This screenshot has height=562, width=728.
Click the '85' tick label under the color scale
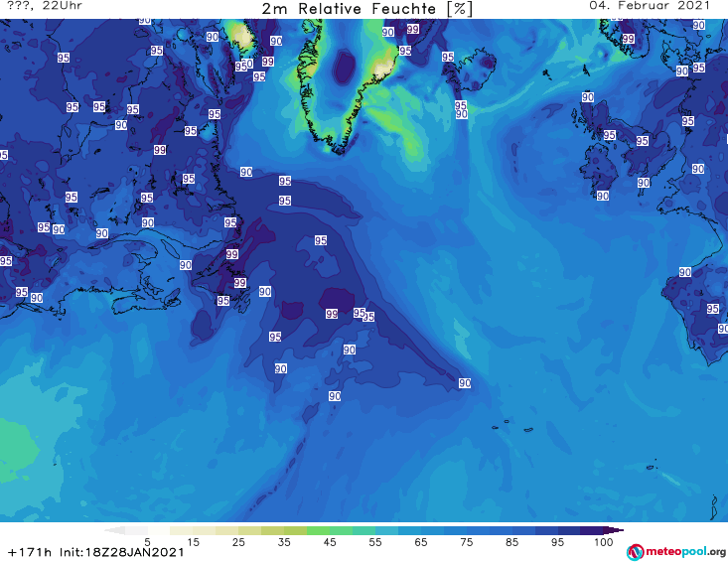click(x=512, y=542)
